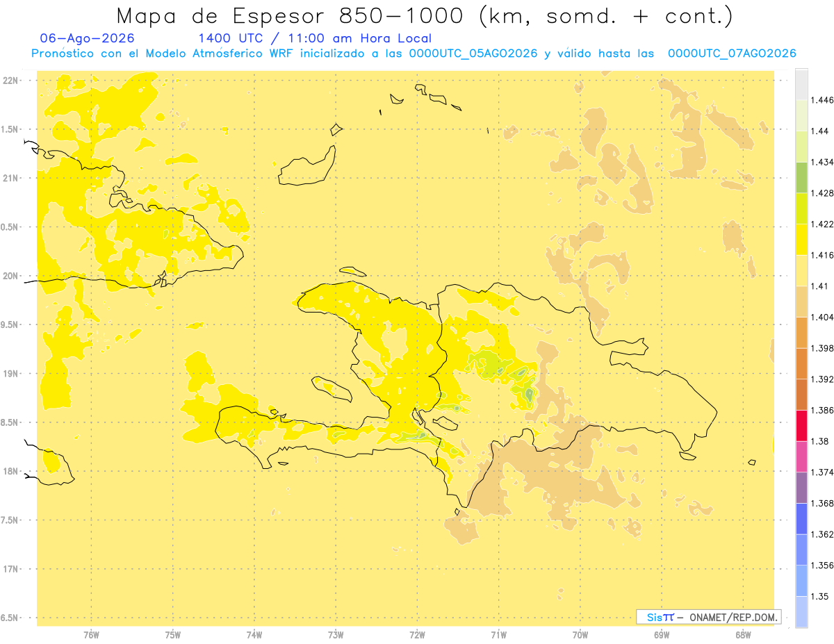Click the 6.5N latitude label
The image size is (834, 644).
coord(10,618)
